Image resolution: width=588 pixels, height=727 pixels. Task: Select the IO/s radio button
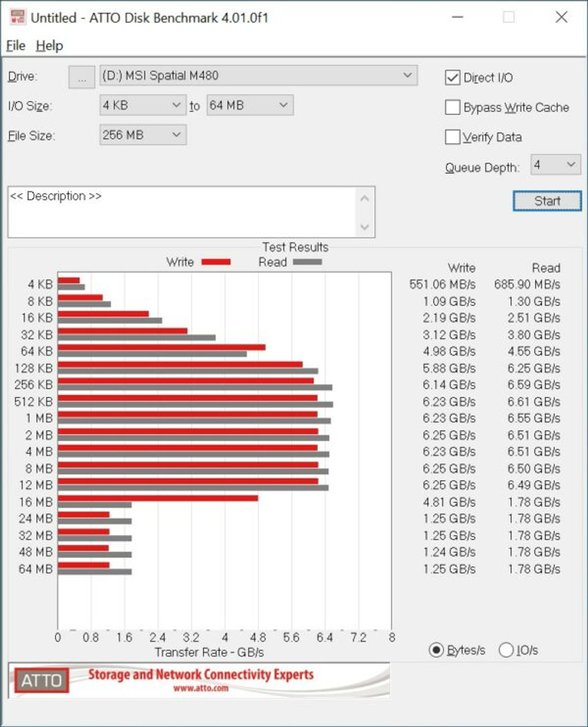pyautogui.click(x=506, y=650)
